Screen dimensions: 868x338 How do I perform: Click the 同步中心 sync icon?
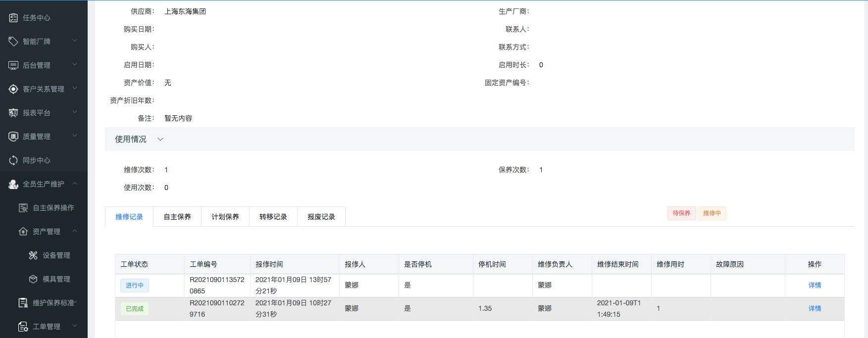[13, 160]
